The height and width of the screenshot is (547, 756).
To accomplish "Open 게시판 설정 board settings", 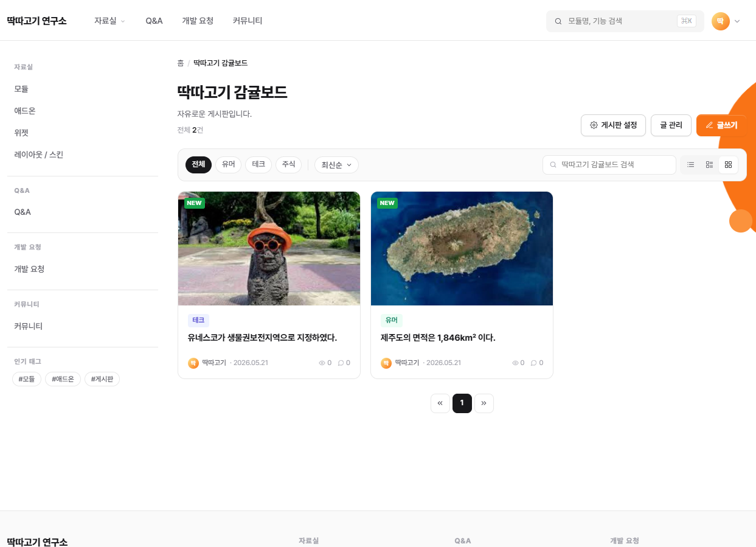I will 613,125.
